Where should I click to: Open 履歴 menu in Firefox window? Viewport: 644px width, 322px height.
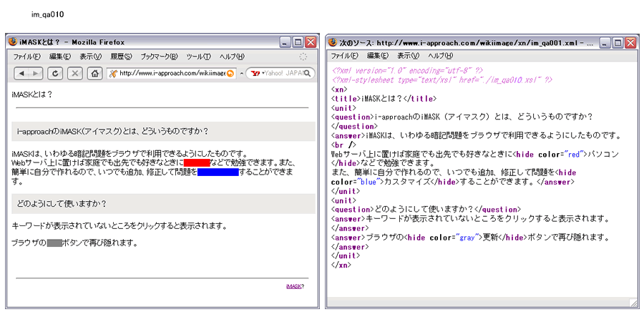(122, 56)
